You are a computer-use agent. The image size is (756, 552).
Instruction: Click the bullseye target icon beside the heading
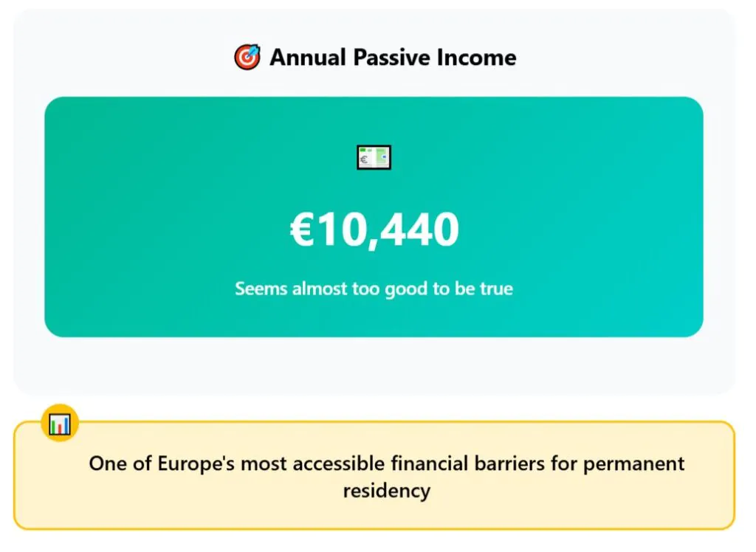(247, 57)
